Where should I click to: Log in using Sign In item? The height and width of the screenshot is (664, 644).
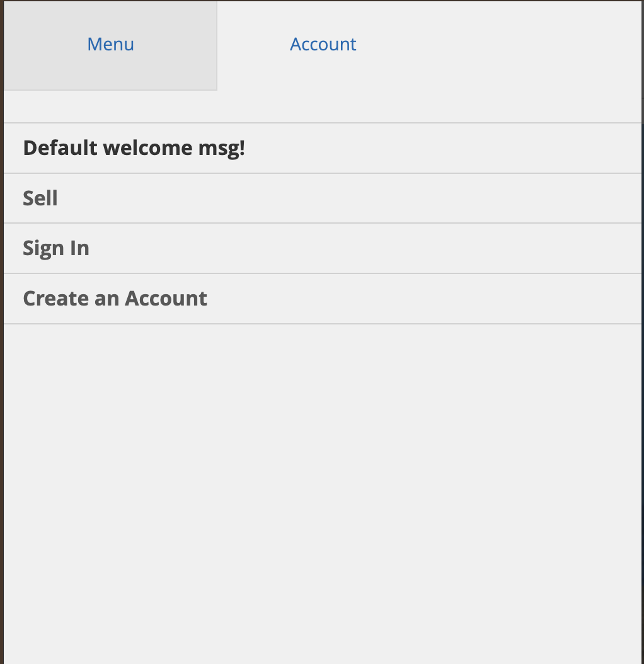click(56, 248)
